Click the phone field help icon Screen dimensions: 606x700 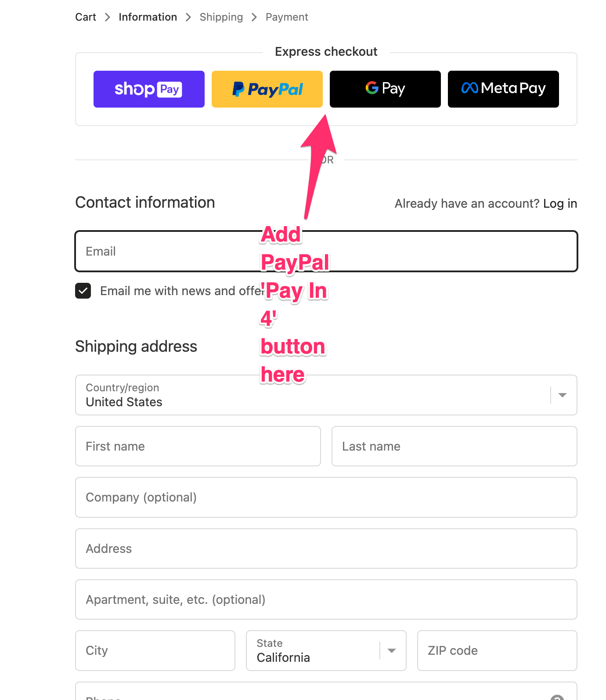point(557,697)
